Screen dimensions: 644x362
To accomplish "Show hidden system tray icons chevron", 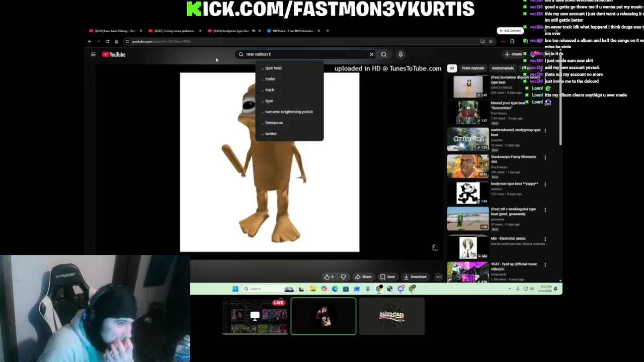I will pos(510,289).
